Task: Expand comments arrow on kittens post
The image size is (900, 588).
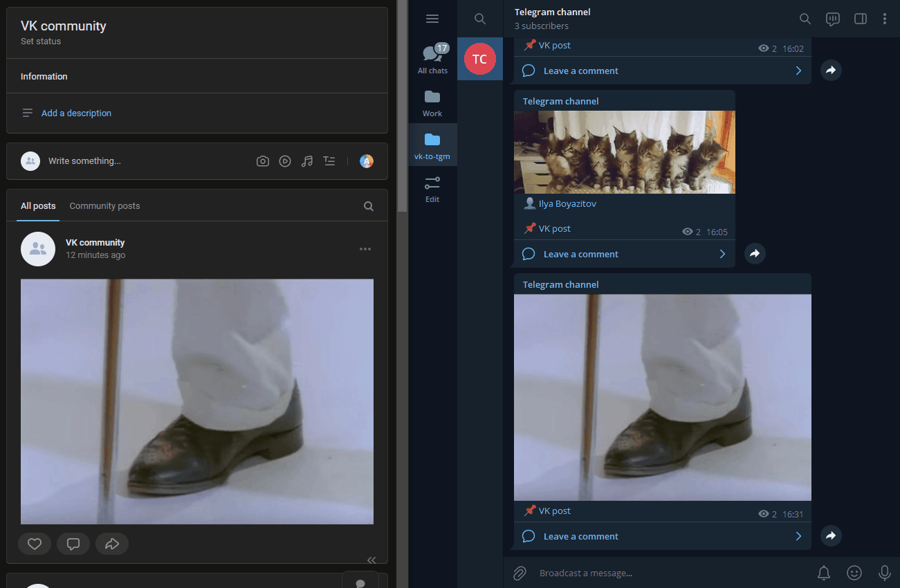Action: [722, 254]
